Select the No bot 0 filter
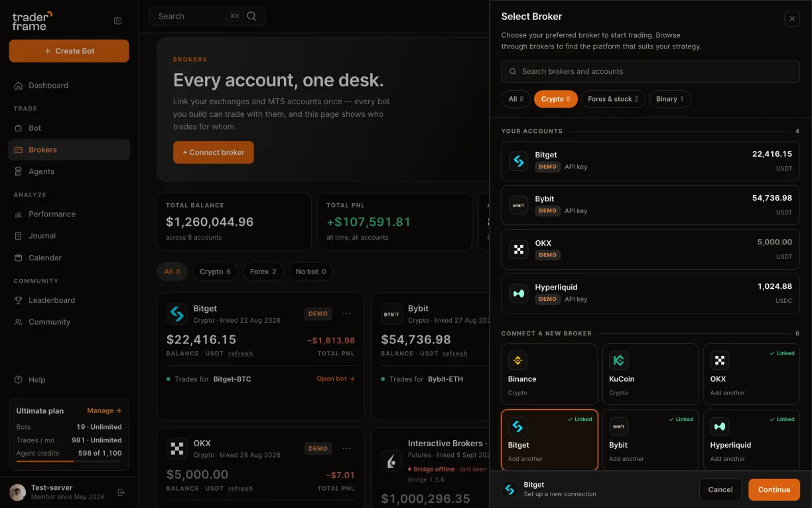812x508 pixels. pos(311,272)
